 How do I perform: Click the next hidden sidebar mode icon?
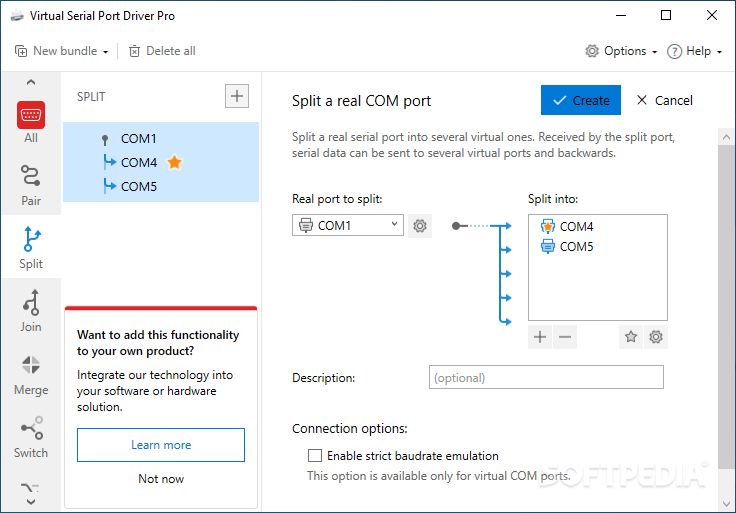click(x=31, y=488)
